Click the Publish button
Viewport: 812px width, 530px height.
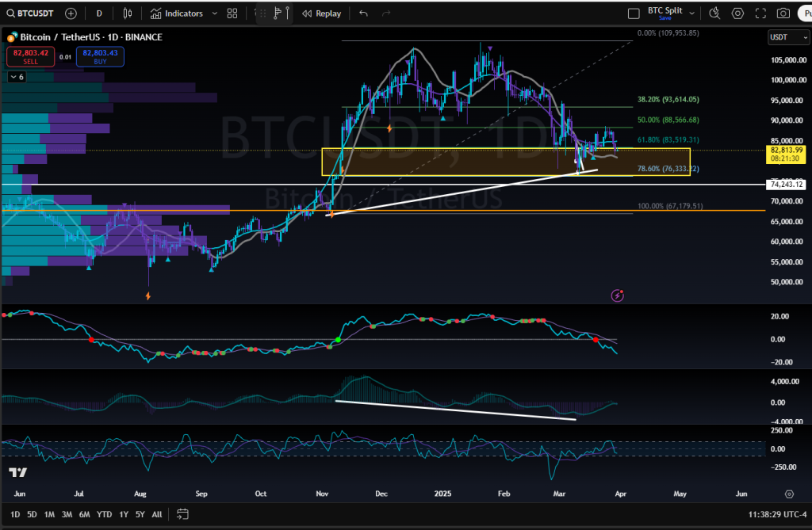(x=806, y=13)
